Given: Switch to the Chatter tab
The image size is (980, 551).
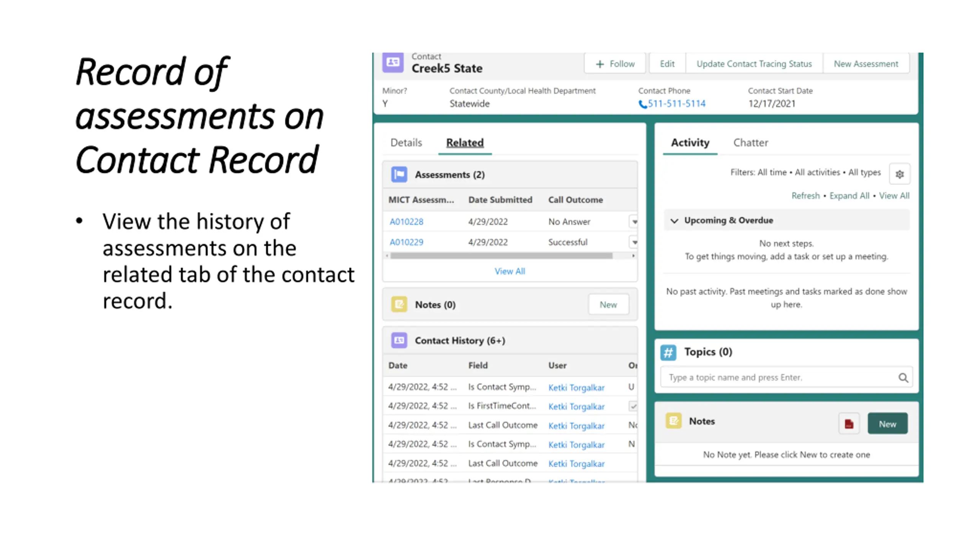Looking at the screenshot, I should (750, 142).
